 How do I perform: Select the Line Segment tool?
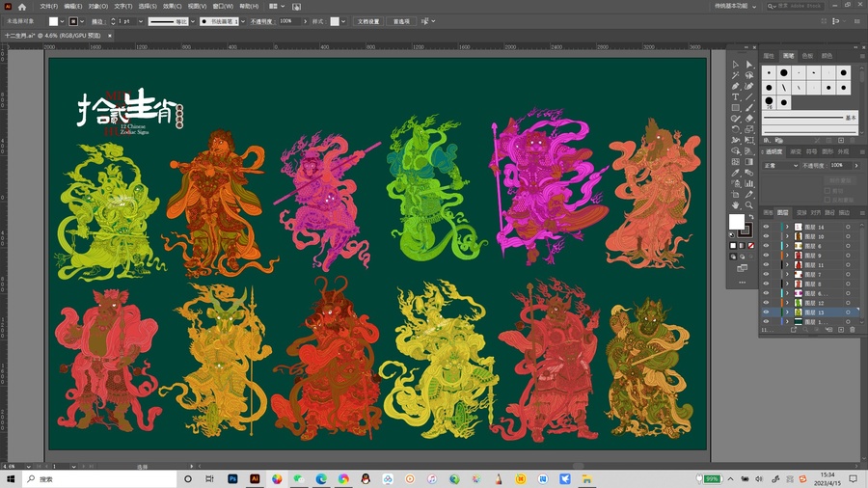pos(749,96)
